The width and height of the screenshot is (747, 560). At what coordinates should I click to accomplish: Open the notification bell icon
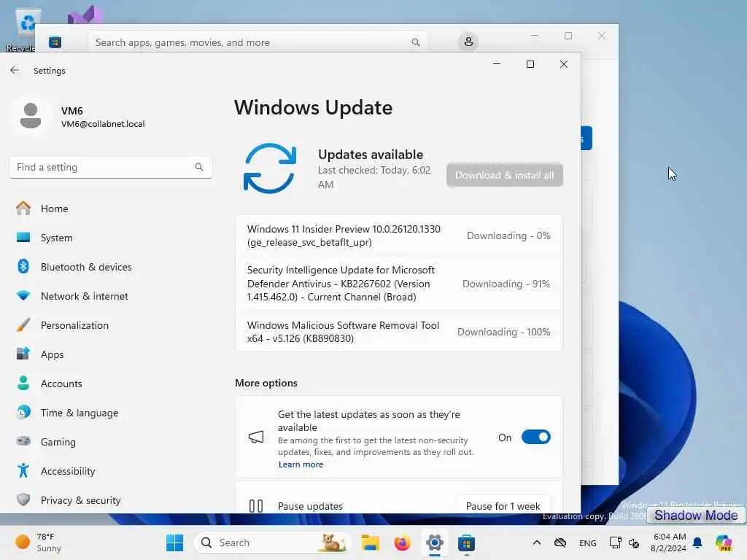(697, 542)
